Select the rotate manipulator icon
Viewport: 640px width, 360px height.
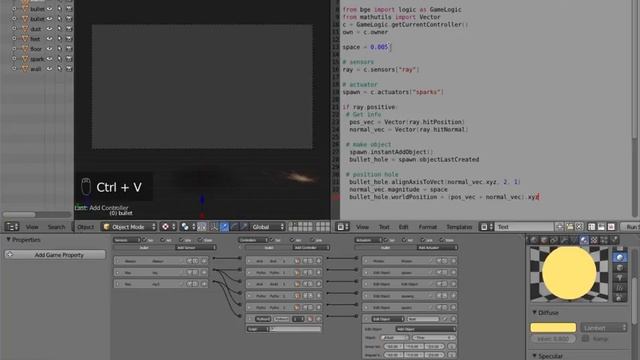(x=234, y=227)
